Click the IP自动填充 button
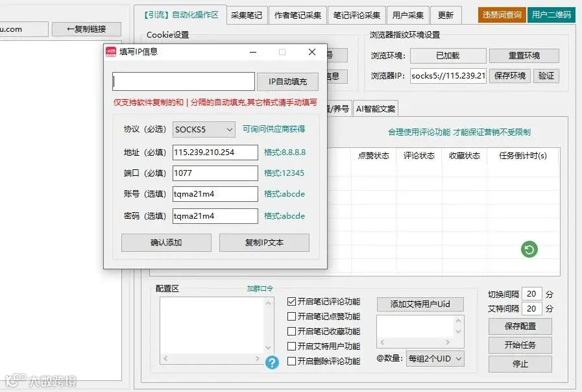Screen dimensions: 582x392 click(287, 81)
